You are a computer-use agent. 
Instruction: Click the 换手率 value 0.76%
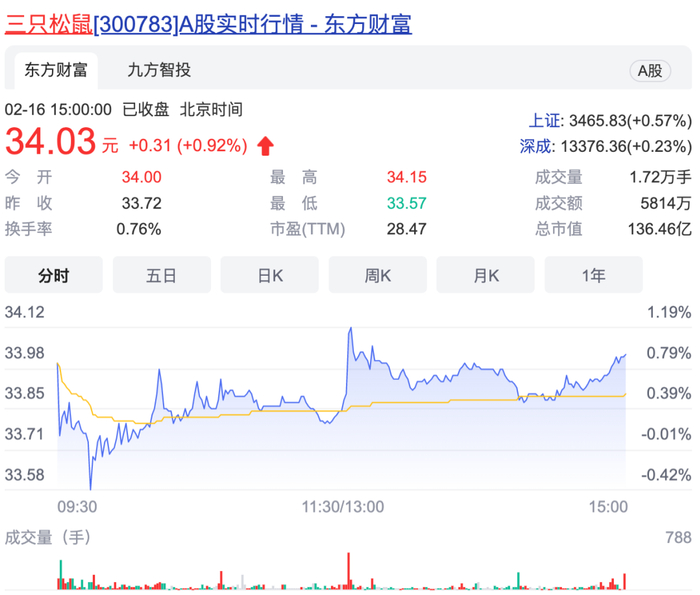point(139,229)
